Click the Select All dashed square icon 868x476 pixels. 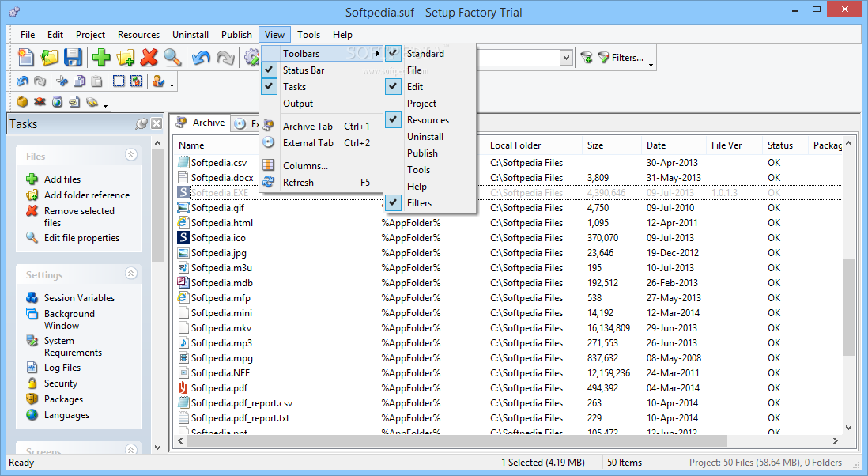[x=119, y=81]
